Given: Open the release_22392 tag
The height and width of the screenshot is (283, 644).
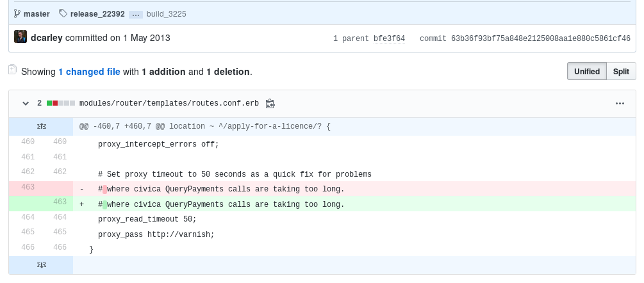Looking at the screenshot, I should (97, 14).
